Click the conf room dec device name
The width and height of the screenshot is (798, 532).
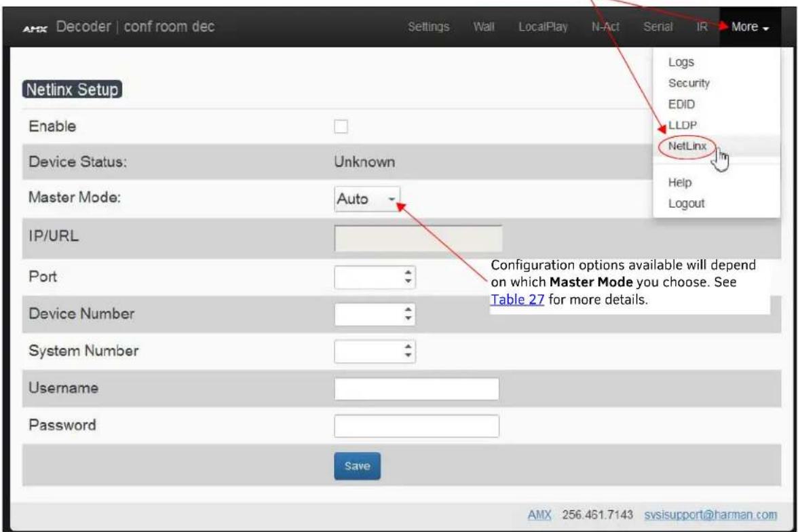169,26
